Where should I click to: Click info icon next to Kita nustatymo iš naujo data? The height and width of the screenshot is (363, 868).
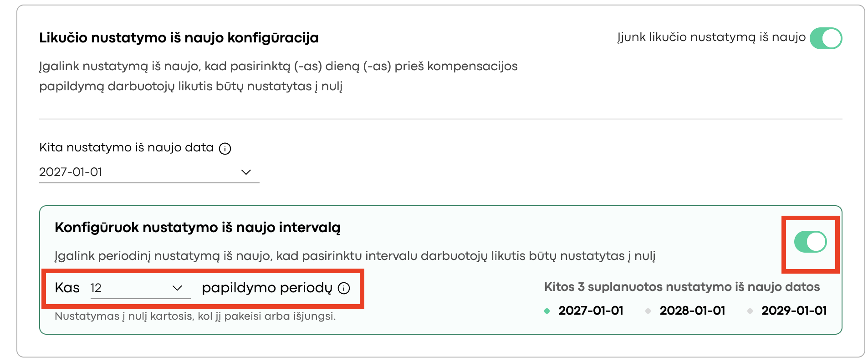[x=225, y=149]
